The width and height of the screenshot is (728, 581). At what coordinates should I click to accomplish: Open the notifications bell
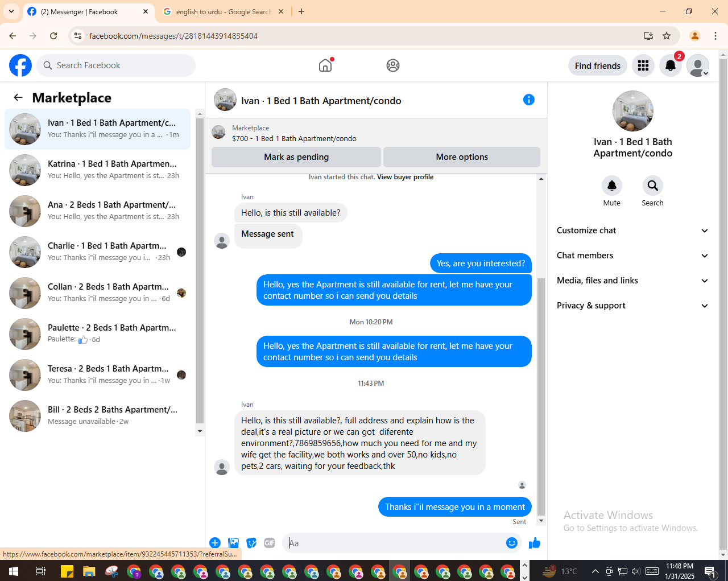[671, 65]
